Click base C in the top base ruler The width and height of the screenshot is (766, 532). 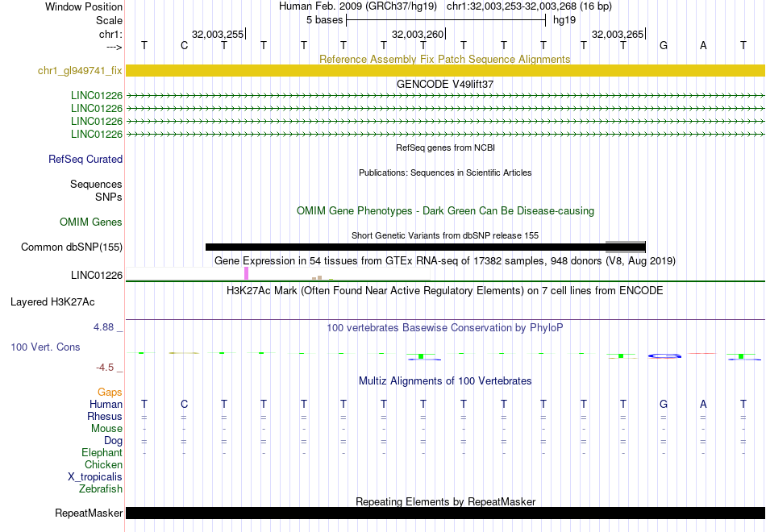[x=184, y=45]
